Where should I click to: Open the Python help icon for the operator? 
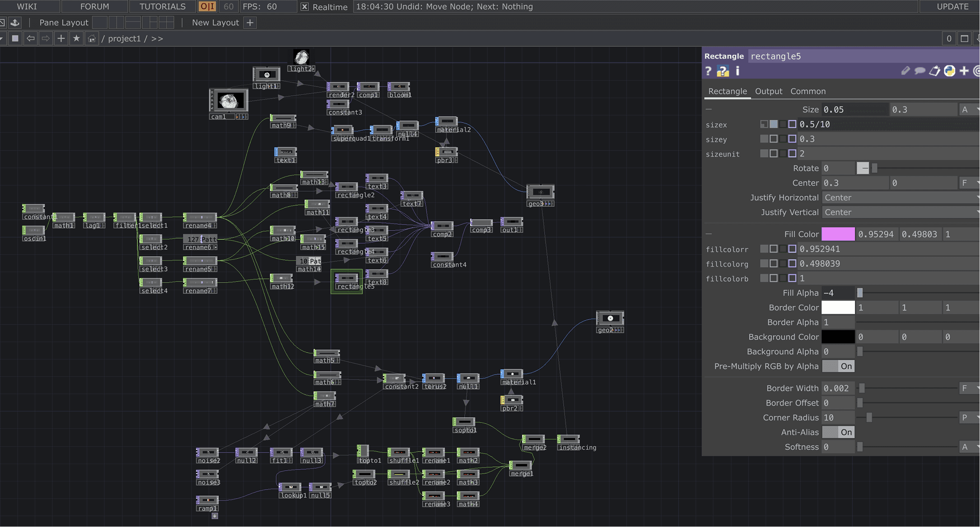[x=723, y=71]
